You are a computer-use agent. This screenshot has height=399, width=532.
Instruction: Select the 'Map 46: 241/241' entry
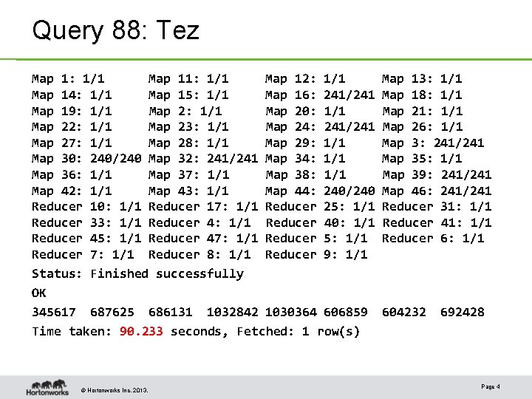click(437, 191)
